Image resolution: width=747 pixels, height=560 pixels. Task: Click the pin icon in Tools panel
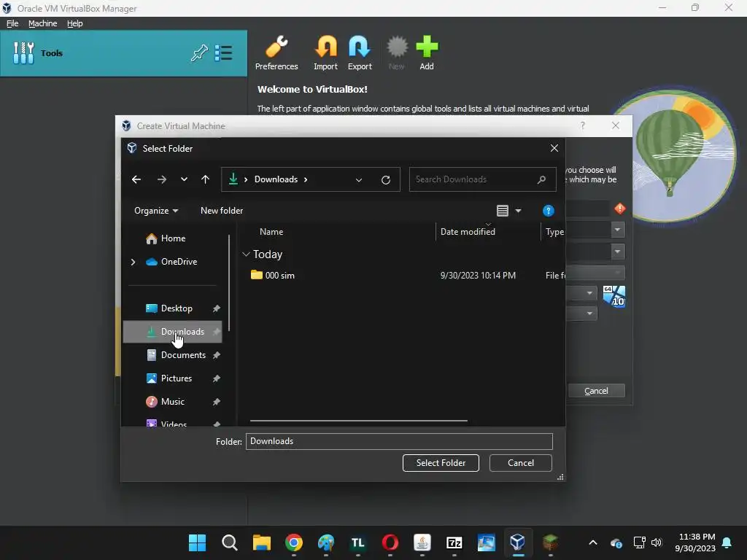click(x=199, y=52)
